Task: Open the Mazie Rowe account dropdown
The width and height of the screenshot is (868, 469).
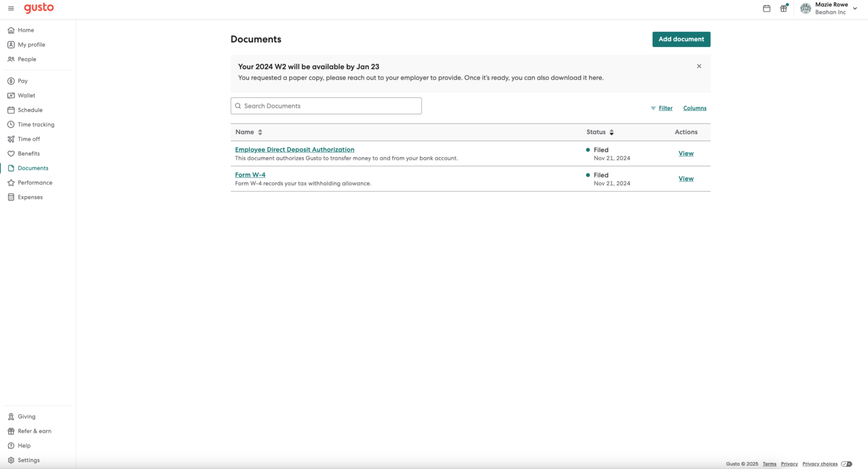Action: point(830,8)
